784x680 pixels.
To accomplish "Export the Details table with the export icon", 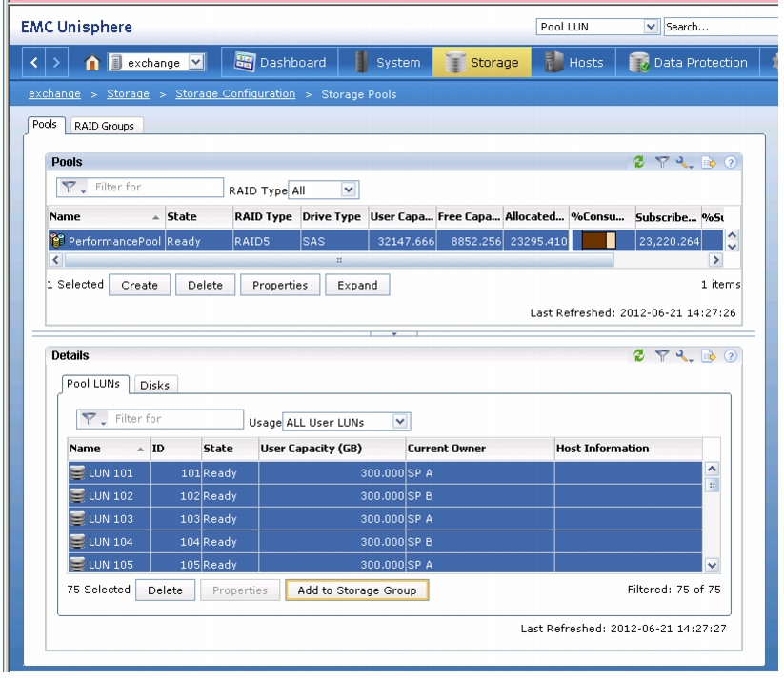I will click(709, 355).
